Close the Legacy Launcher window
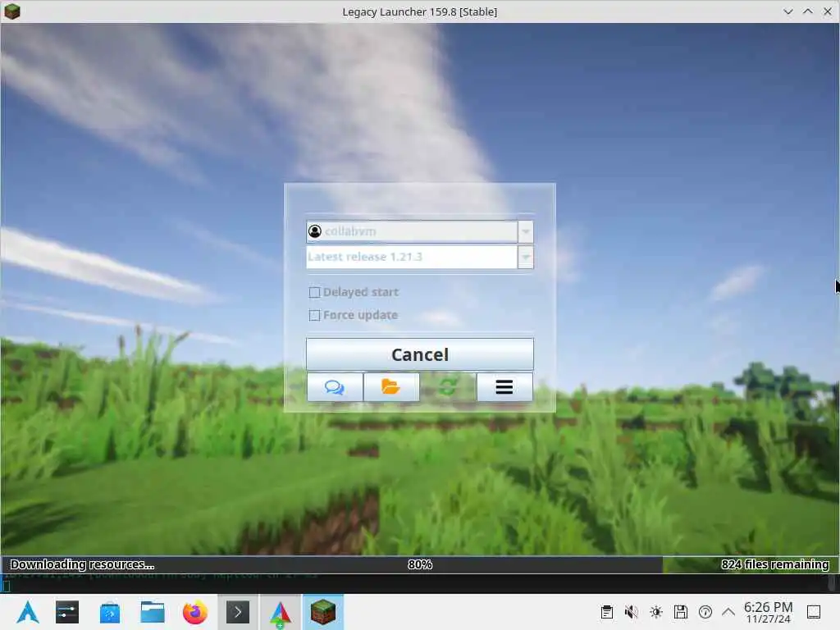This screenshot has height=630, width=840. coord(827,11)
